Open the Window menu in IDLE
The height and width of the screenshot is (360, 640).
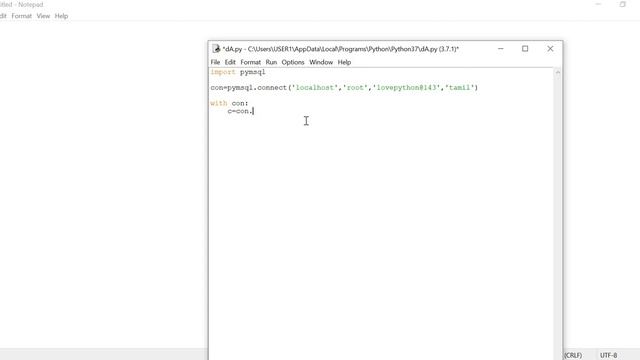pos(321,62)
